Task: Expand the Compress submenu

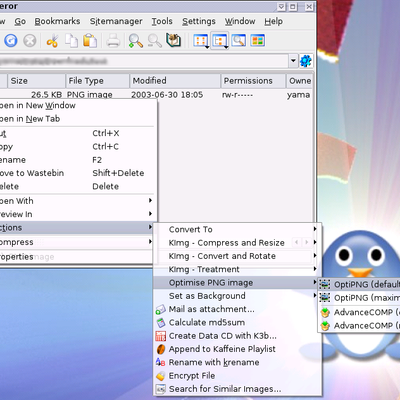Action: click(77, 242)
